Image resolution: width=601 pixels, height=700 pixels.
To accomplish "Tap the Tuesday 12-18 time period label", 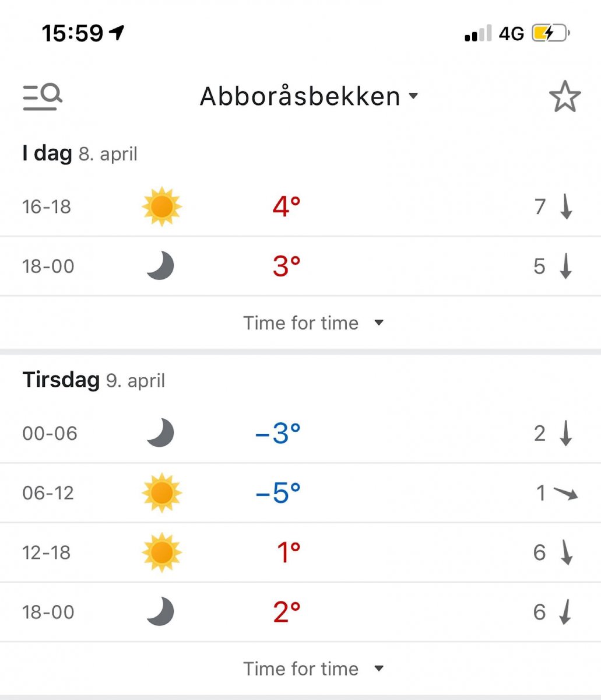I will pyautogui.click(x=47, y=552).
